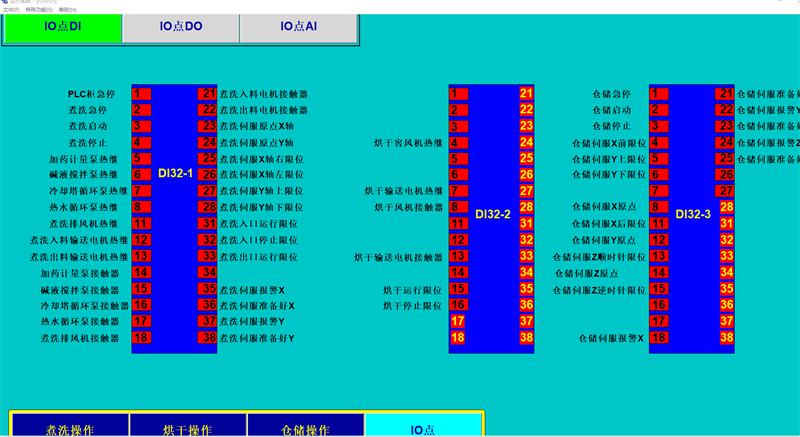Click 仓储伺服报警X indicator 18 on DI32-3
This screenshot has width=800, height=437.
pyautogui.click(x=659, y=338)
